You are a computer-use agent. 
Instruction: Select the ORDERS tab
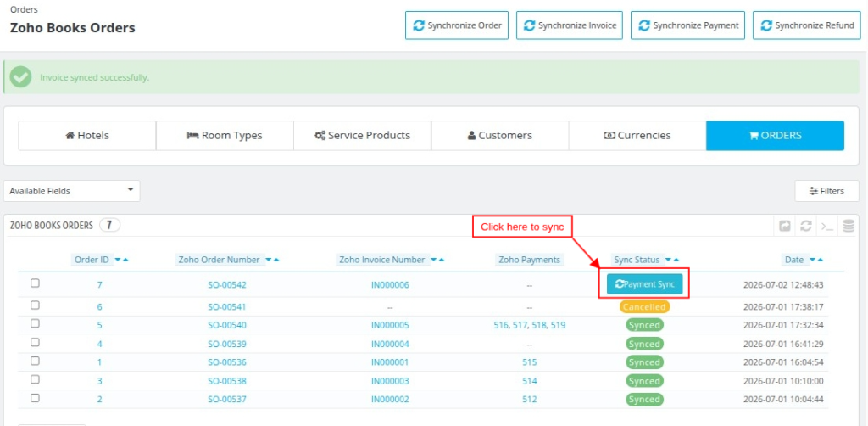[775, 136]
